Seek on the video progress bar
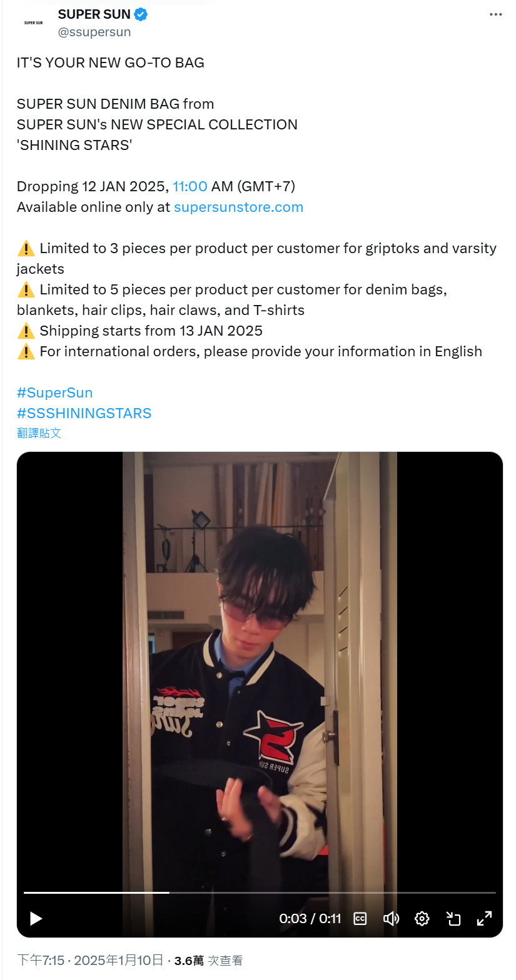 click(260, 892)
